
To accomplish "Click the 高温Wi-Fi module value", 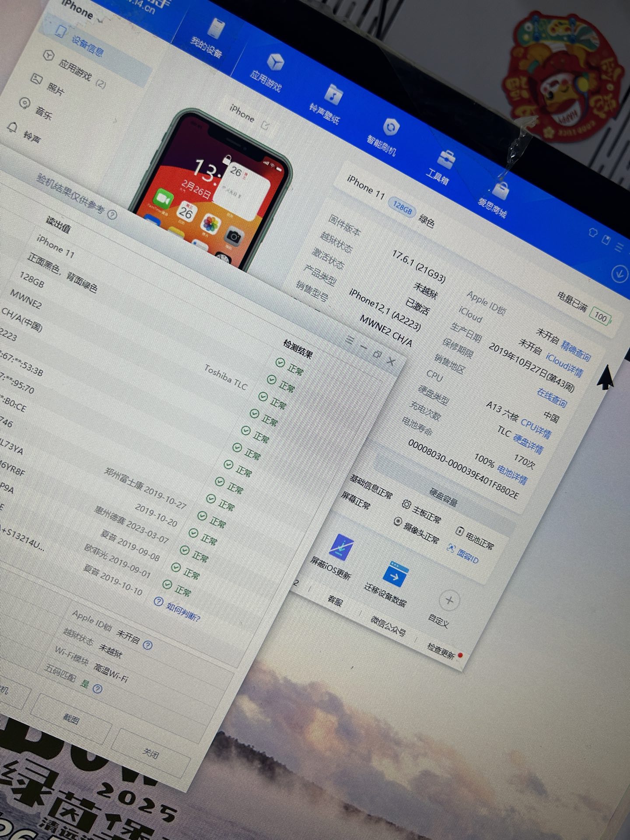I will coord(111,673).
